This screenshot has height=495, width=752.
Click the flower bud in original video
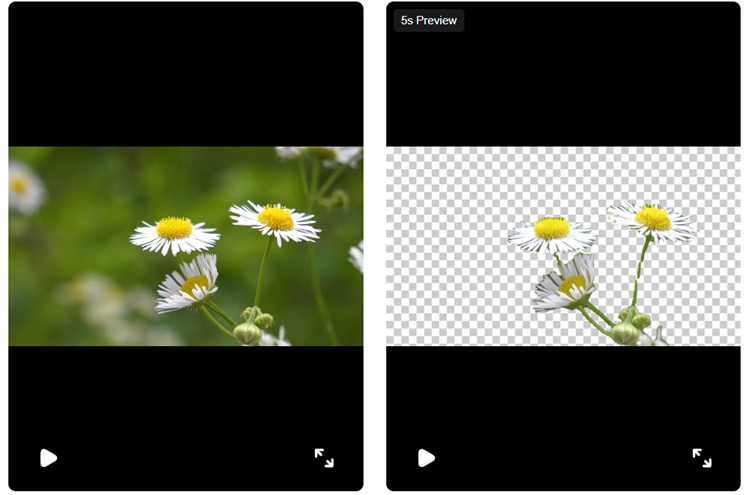247,331
